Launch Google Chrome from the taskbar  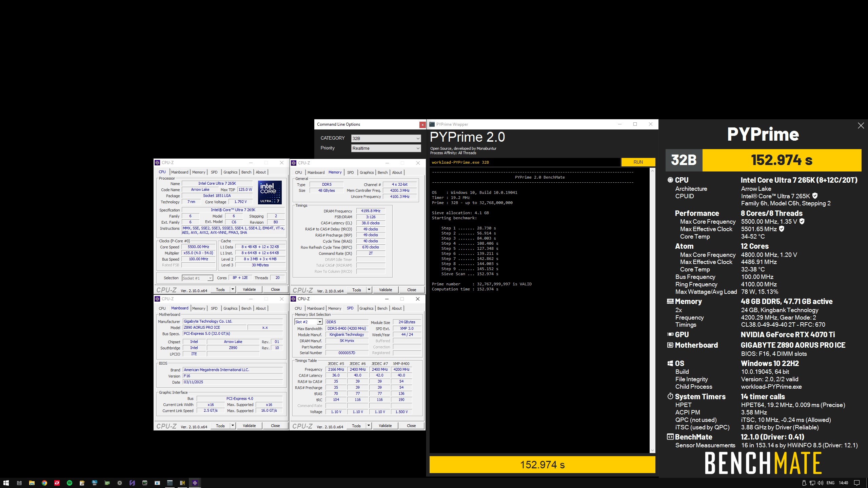tap(44, 483)
